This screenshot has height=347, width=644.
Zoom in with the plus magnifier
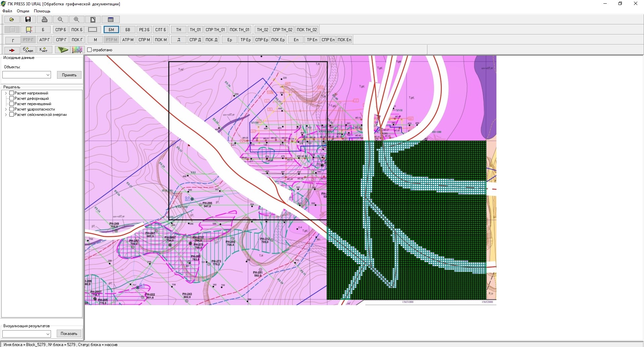pyautogui.click(x=76, y=19)
